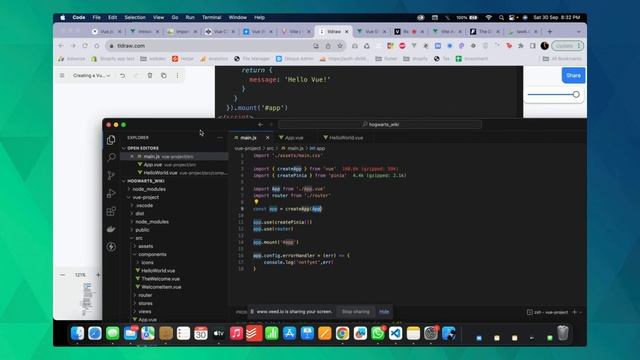640x360 pixels.
Task: Open the tldraw hamburger menu
Action: pyautogui.click(x=62, y=76)
